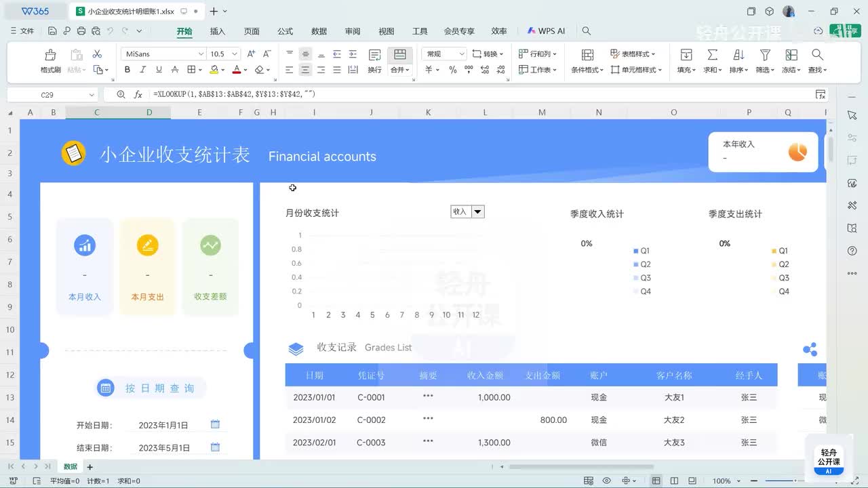Click the WPS AI button
868x488 pixels.
pyautogui.click(x=546, y=31)
